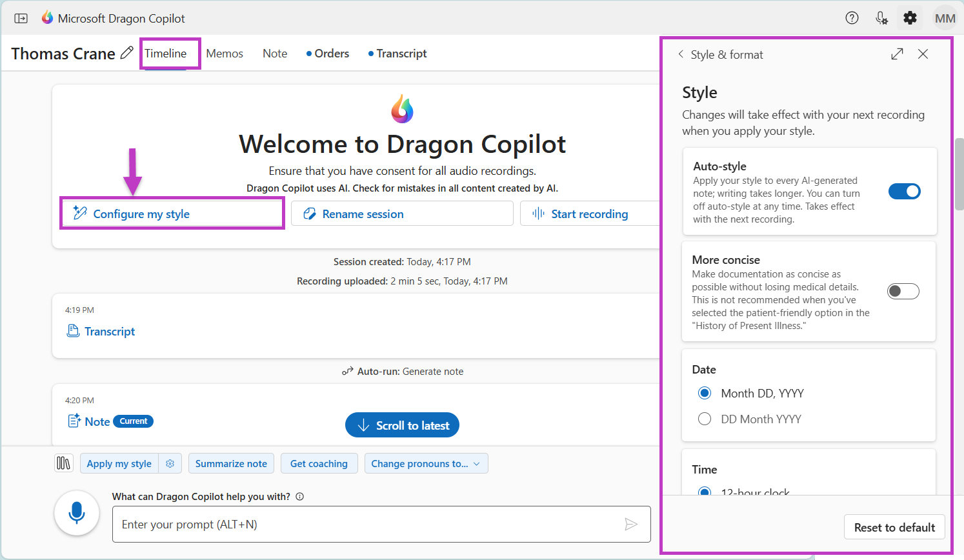Click Auto-run: Generate note text
The width and height of the screenshot is (964, 560).
(403, 371)
